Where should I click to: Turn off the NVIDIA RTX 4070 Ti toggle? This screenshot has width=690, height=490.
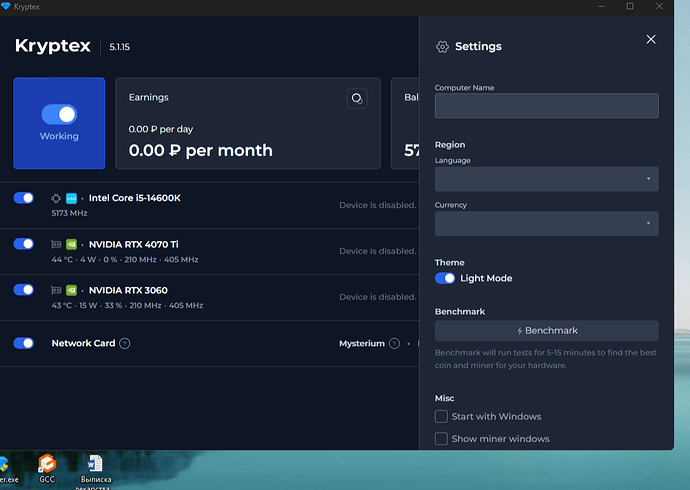pyautogui.click(x=24, y=243)
